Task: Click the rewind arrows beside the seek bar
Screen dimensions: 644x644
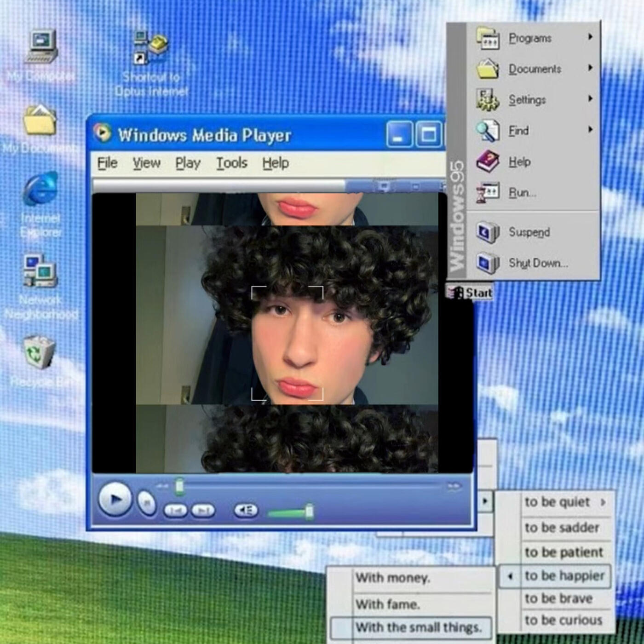Action: [161, 486]
